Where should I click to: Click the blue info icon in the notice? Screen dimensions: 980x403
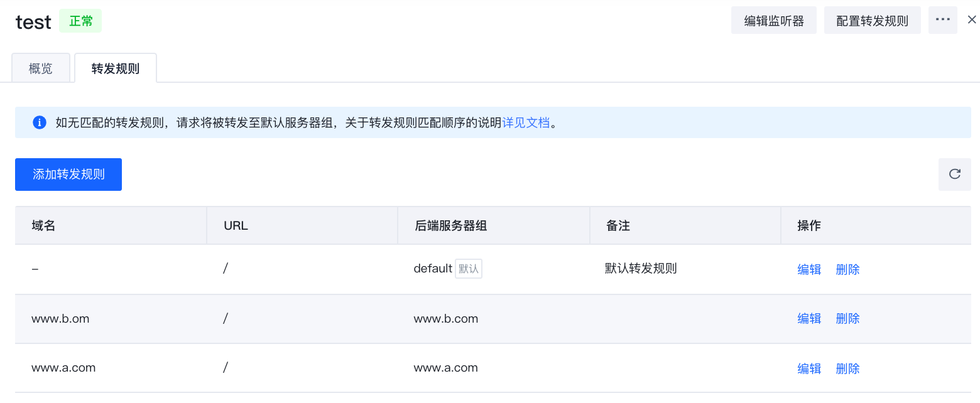40,122
